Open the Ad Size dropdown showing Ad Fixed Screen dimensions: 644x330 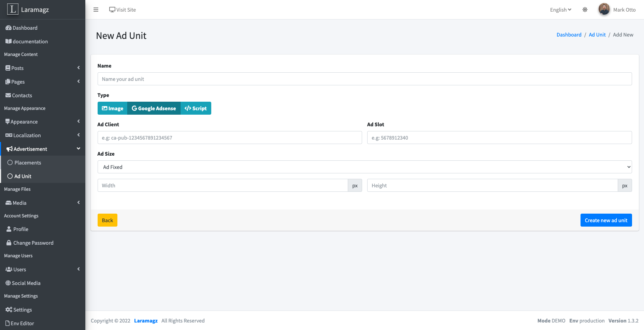[x=364, y=167]
